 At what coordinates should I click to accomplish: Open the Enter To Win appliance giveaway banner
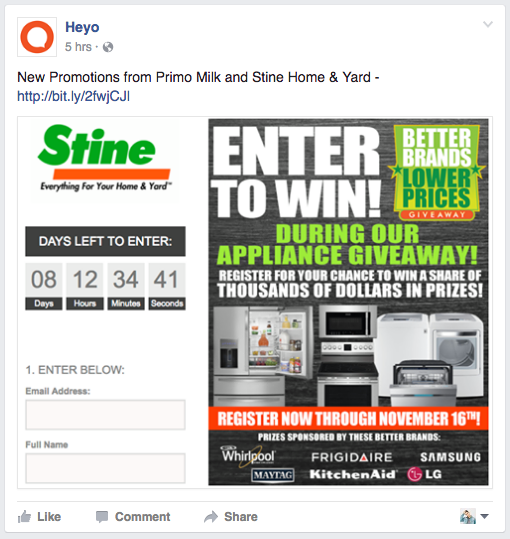[348, 302]
